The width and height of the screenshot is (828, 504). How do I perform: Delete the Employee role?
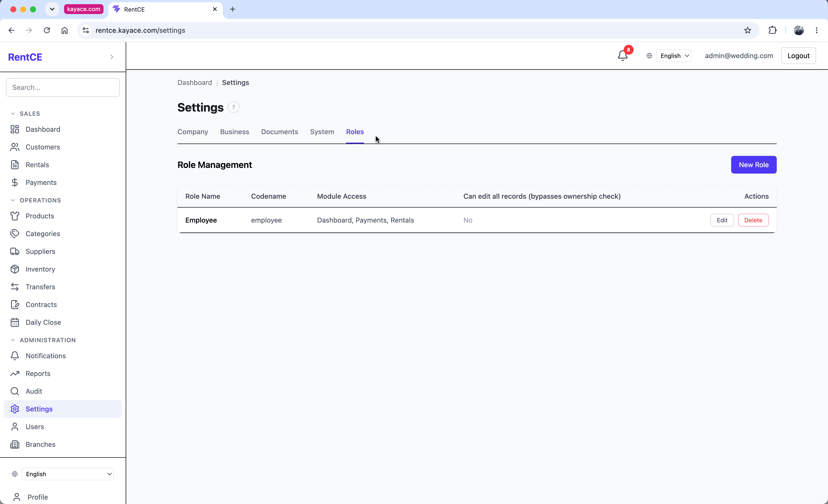point(753,220)
